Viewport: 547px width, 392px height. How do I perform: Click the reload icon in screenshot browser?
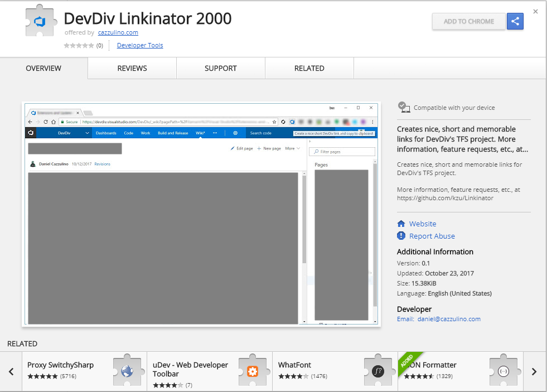pyautogui.click(x=45, y=122)
